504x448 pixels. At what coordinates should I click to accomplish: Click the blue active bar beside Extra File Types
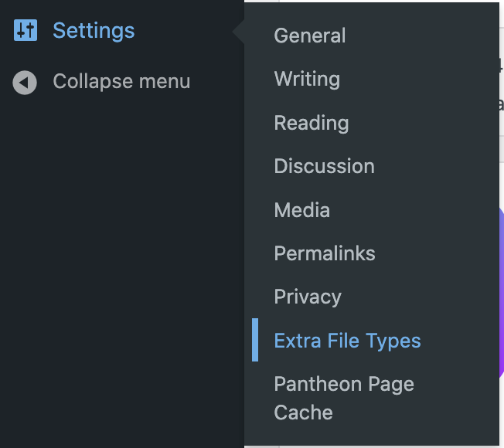point(255,340)
